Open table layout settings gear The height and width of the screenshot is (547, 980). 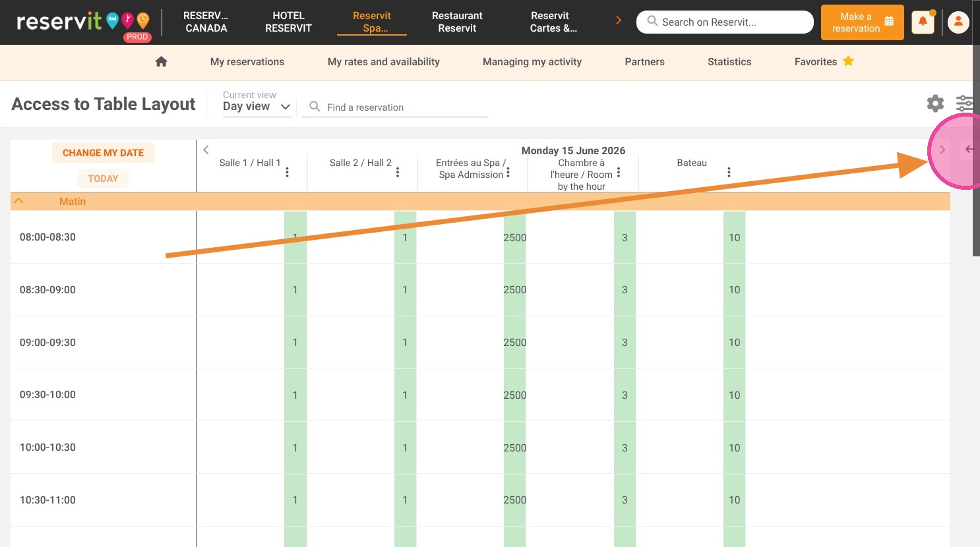click(935, 103)
